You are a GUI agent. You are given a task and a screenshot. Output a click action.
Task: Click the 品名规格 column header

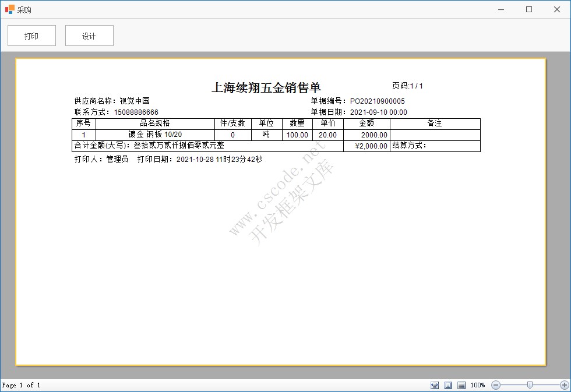pos(155,123)
